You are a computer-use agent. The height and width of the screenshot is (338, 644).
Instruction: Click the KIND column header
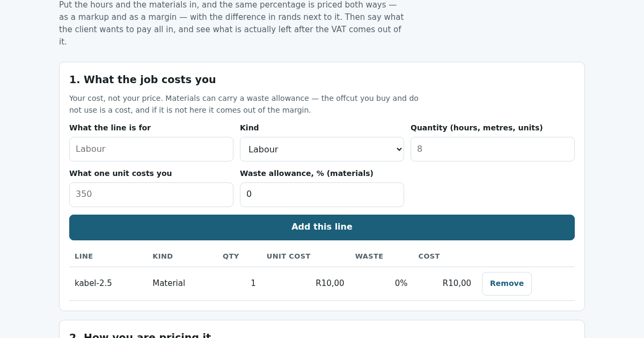pos(163,256)
